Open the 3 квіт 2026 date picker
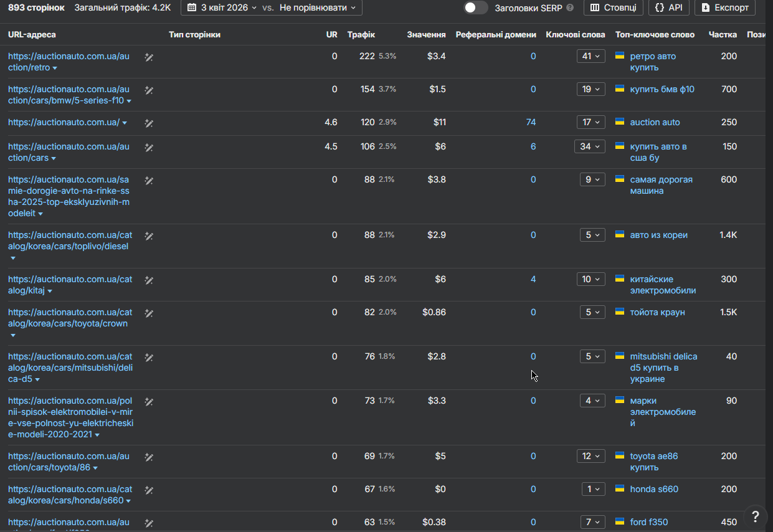The width and height of the screenshot is (773, 532). click(222, 8)
